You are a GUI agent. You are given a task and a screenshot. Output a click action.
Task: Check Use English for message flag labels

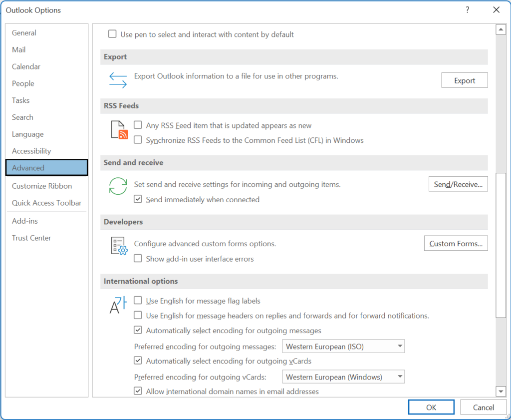138,301
